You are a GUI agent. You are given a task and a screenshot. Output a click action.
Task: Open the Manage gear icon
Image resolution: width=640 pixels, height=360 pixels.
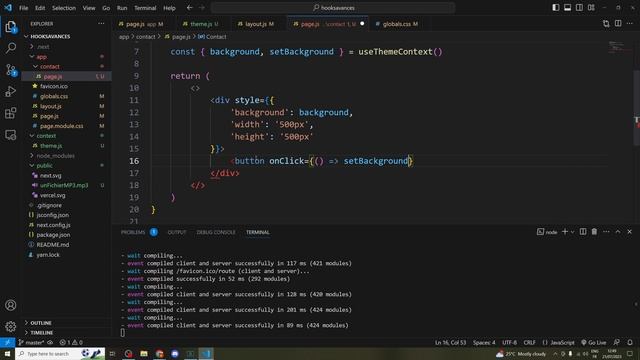click(11, 327)
